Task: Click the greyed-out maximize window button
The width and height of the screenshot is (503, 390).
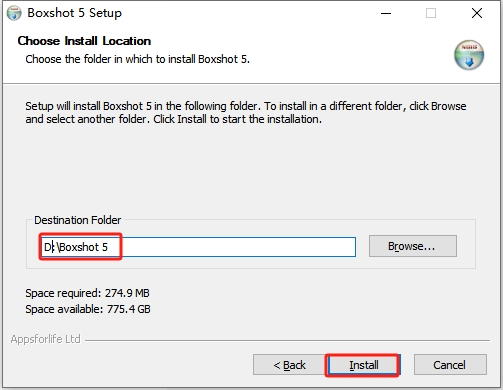Action: pyautogui.click(x=431, y=13)
